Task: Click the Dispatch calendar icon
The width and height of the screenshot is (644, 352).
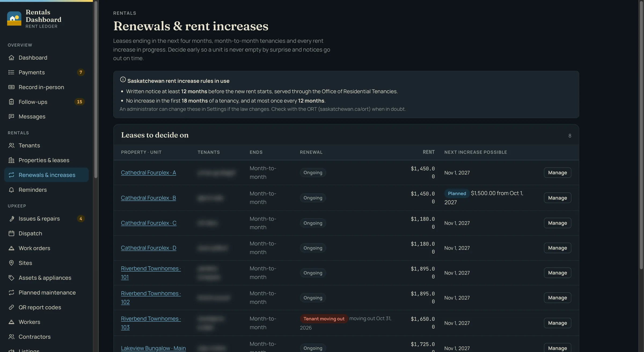Action: 11,233
